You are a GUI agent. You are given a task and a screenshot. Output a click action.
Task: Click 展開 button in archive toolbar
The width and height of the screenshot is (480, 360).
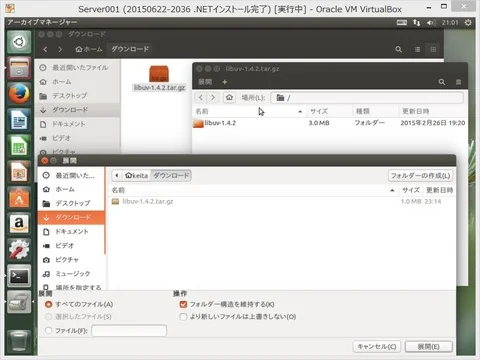[205, 82]
